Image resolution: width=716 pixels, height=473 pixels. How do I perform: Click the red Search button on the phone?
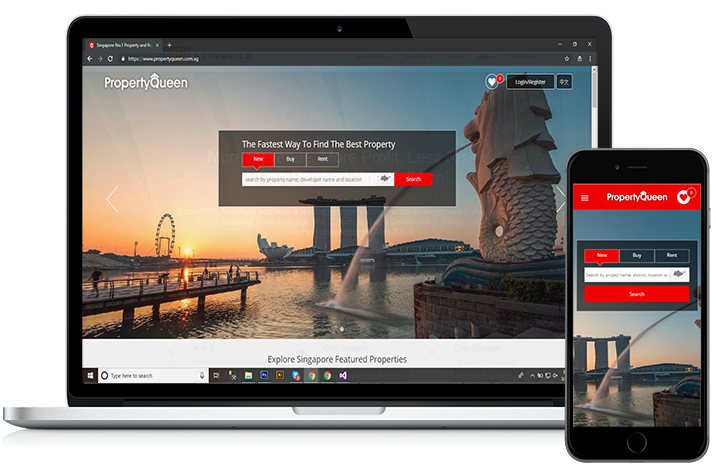tap(637, 294)
